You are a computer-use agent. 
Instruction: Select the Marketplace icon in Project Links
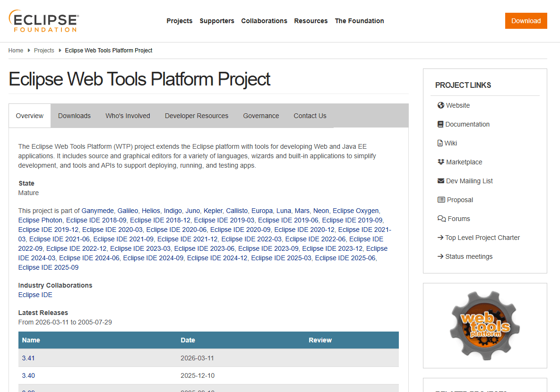(x=440, y=162)
